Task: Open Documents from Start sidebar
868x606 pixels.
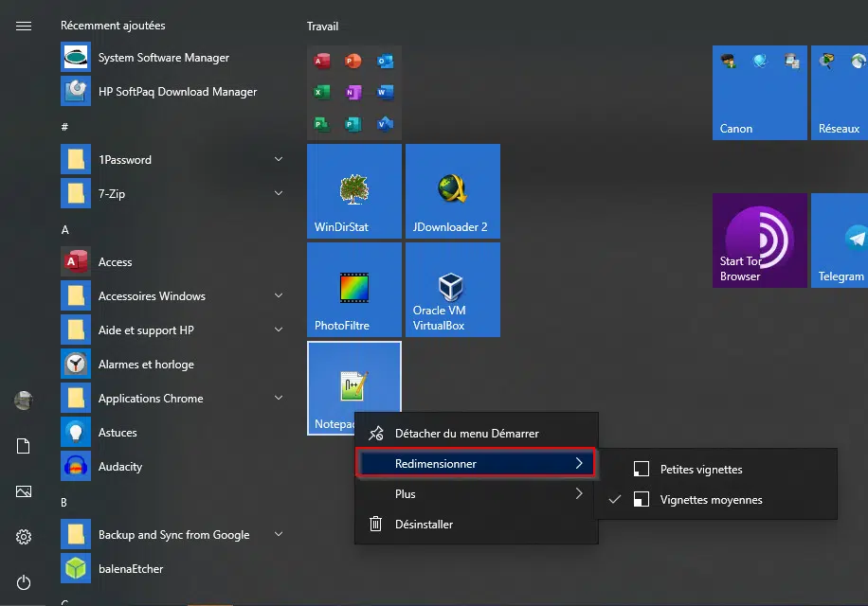Action: (24, 446)
